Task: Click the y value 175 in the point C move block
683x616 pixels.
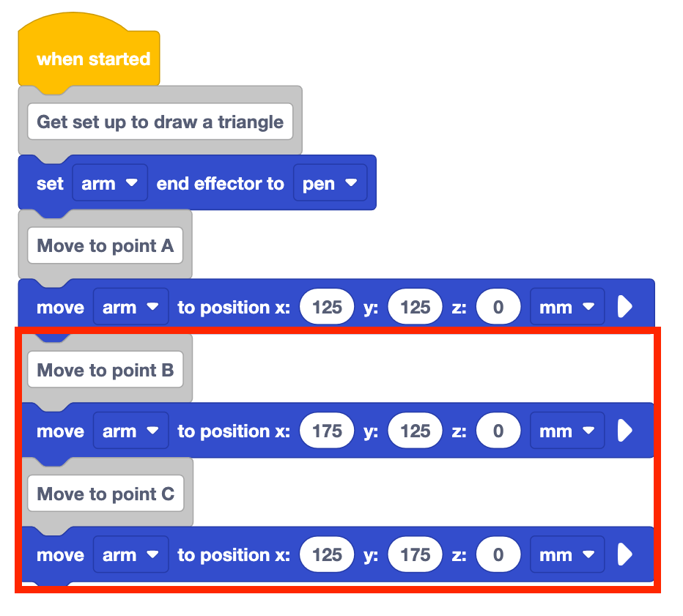Action: click(416, 555)
